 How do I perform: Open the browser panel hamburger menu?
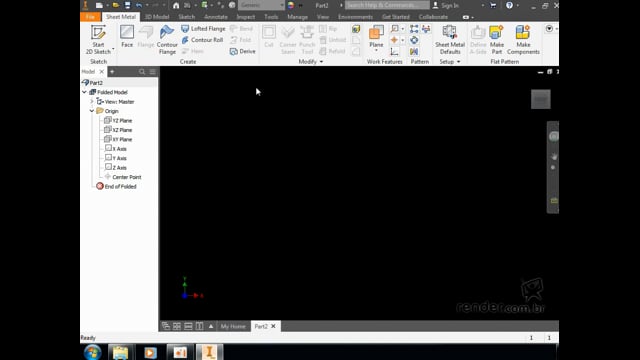[x=153, y=71]
